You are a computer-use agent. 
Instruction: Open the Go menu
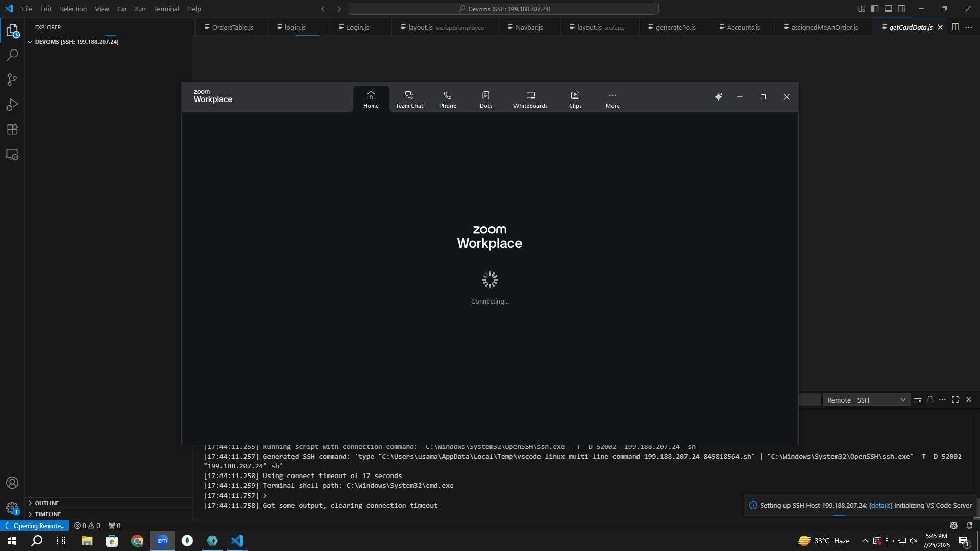click(x=121, y=9)
